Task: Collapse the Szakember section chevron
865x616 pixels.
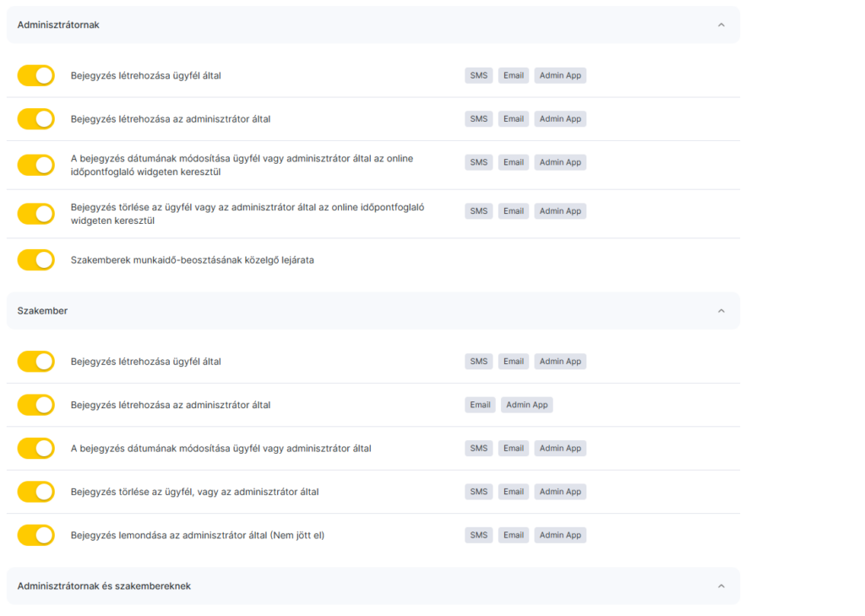Action: click(721, 311)
